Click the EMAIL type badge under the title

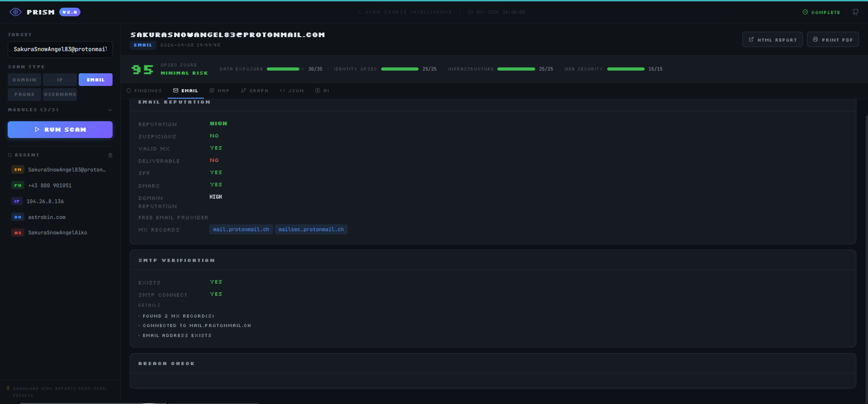(143, 45)
